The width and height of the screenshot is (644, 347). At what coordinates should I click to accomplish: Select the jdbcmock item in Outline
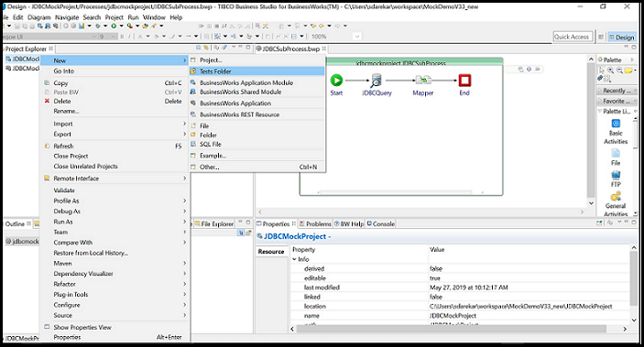[23, 242]
